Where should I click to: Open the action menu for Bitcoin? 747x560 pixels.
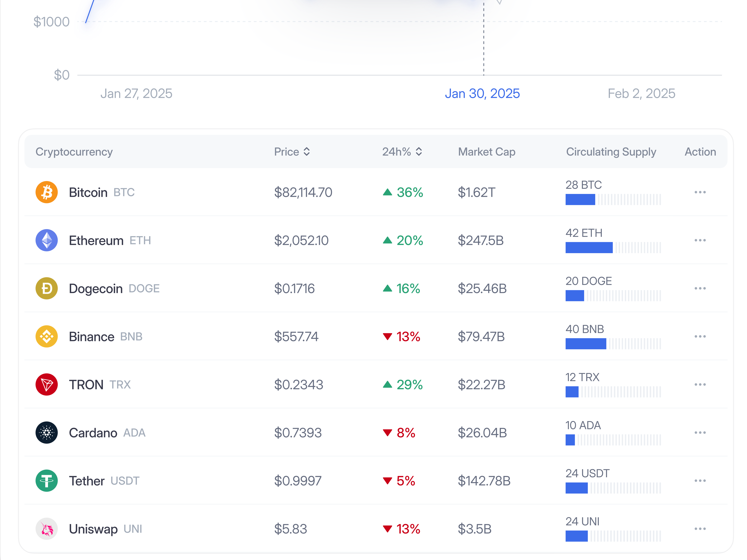point(700,192)
